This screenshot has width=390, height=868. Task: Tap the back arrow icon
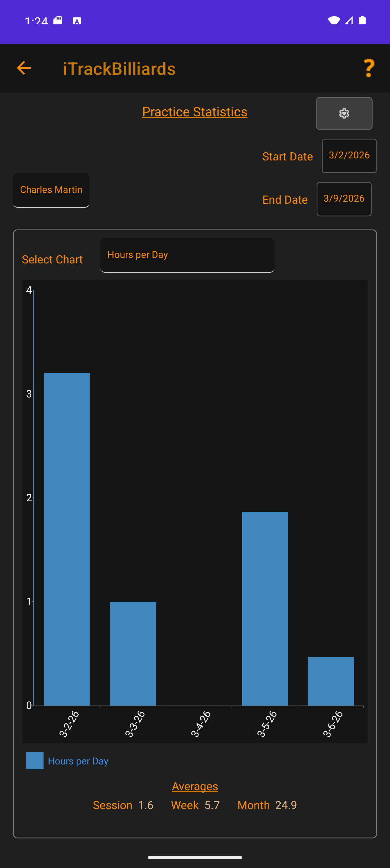pos(24,68)
